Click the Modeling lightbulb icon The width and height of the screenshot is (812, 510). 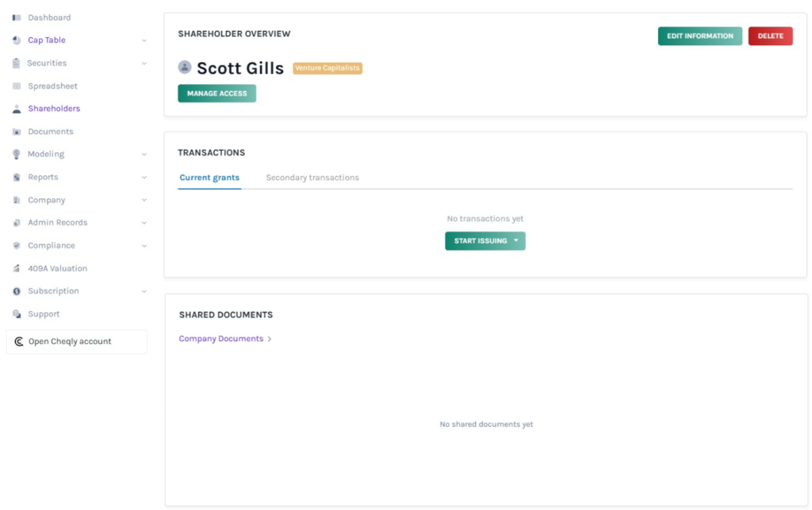click(17, 155)
